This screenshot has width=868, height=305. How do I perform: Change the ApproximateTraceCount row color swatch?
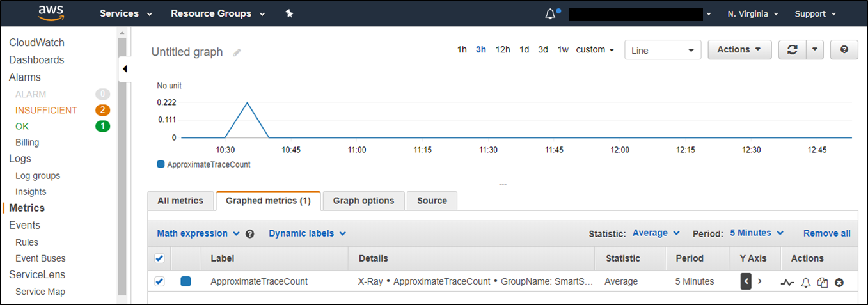(185, 281)
